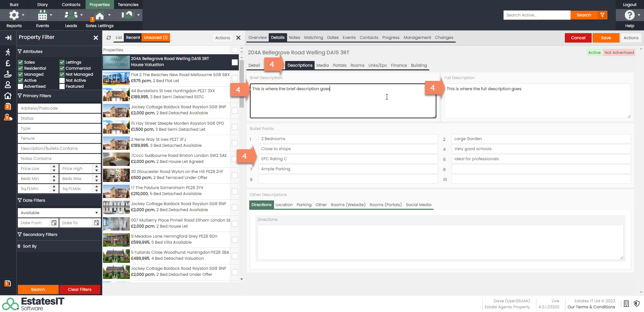Collapse the sidebar with the arrow icon
Viewport: 644px width, 312px height.
[x=8, y=38]
